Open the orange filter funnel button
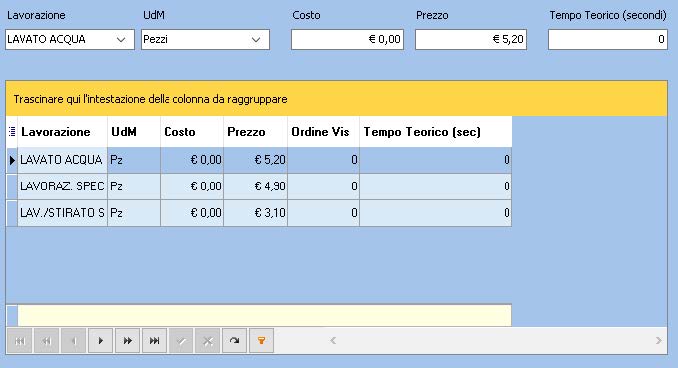 [261, 341]
